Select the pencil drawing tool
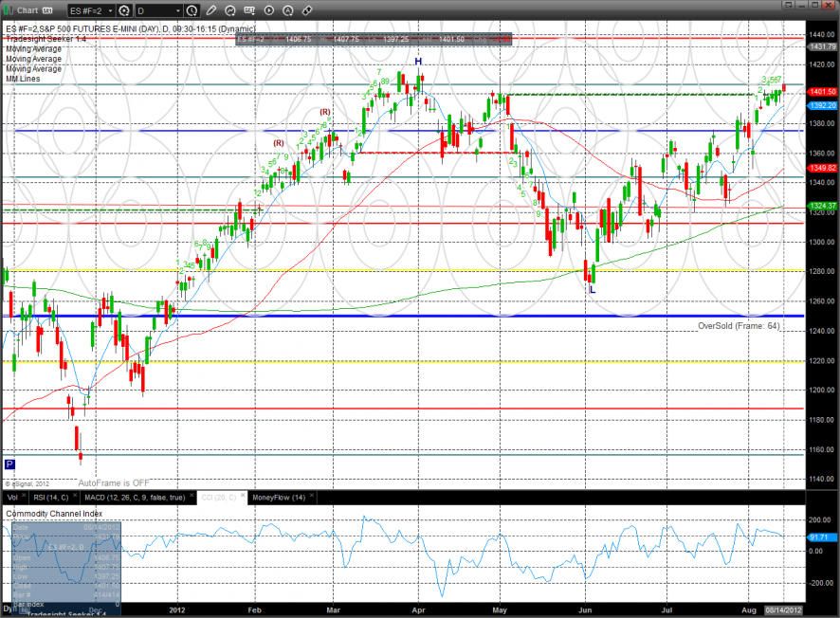This screenshot has height=618, width=840. click(x=211, y=10)
